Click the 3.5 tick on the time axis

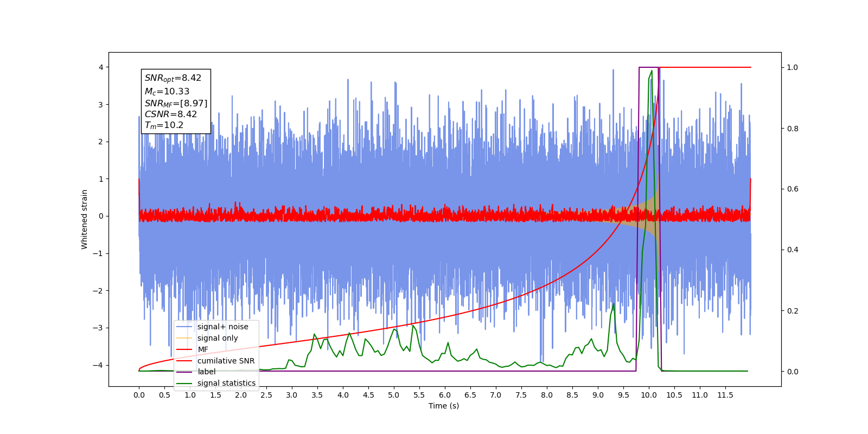pos(317,395)
